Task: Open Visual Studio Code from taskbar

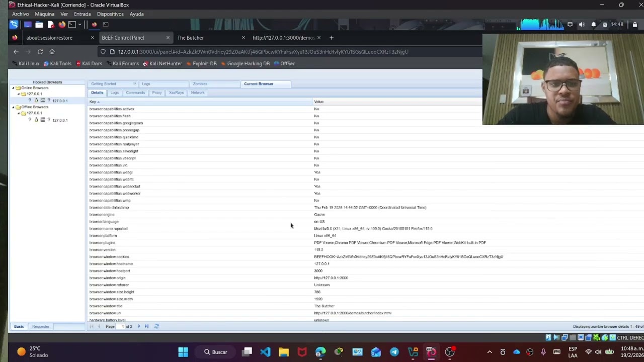Action: 265,352
